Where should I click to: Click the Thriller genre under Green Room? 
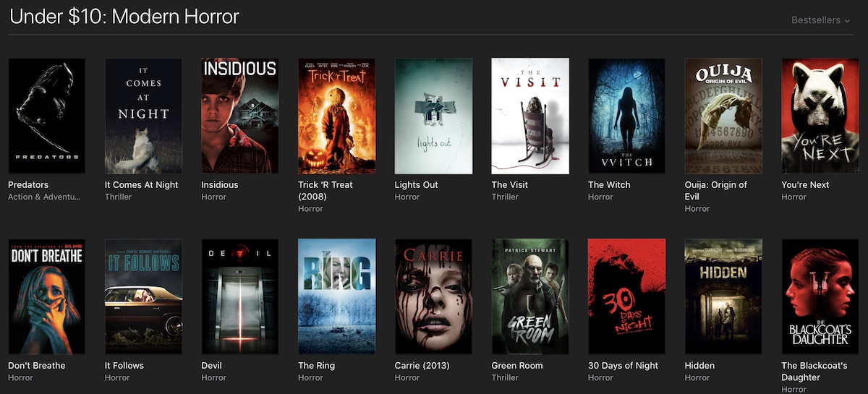point(505,377)
